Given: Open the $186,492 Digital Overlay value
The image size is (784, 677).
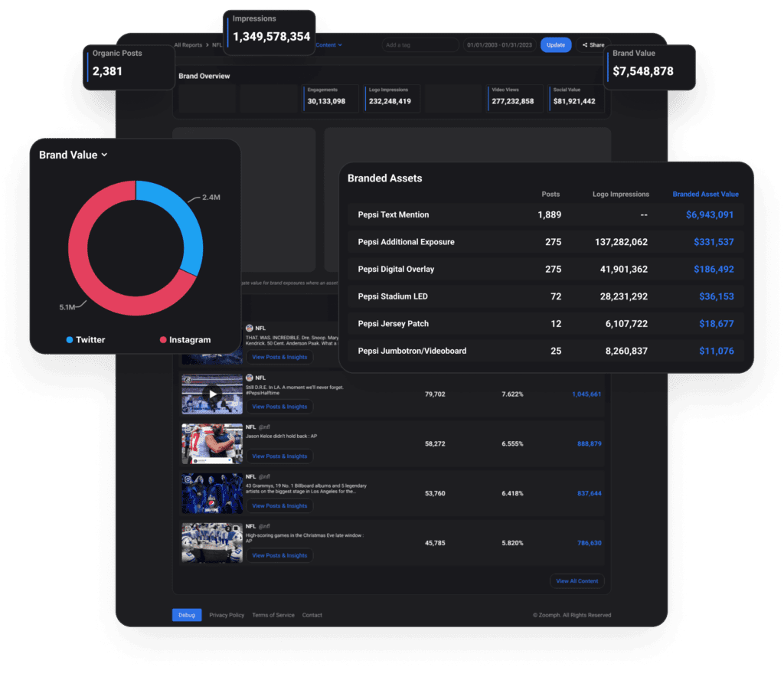Looking at the screenshot, I should (714, 270).
